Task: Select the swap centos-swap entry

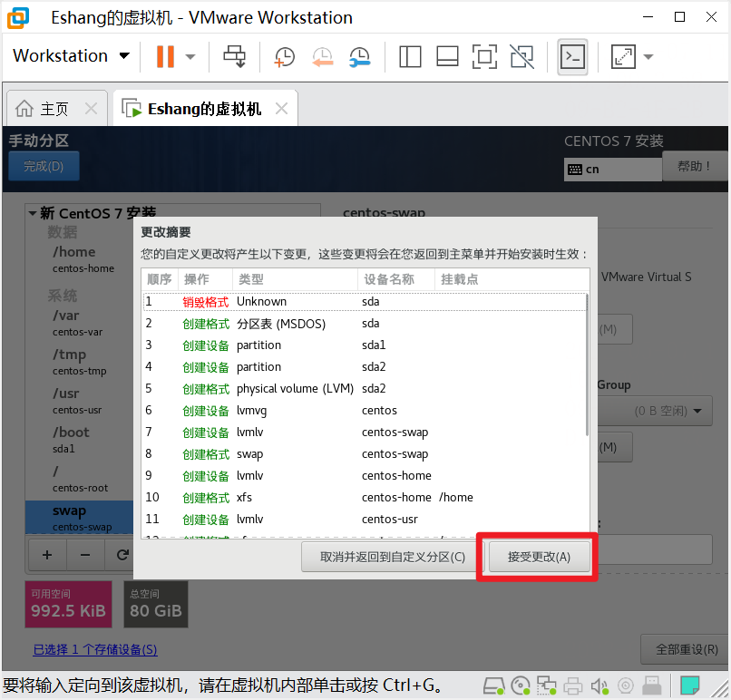Action: 79,518
